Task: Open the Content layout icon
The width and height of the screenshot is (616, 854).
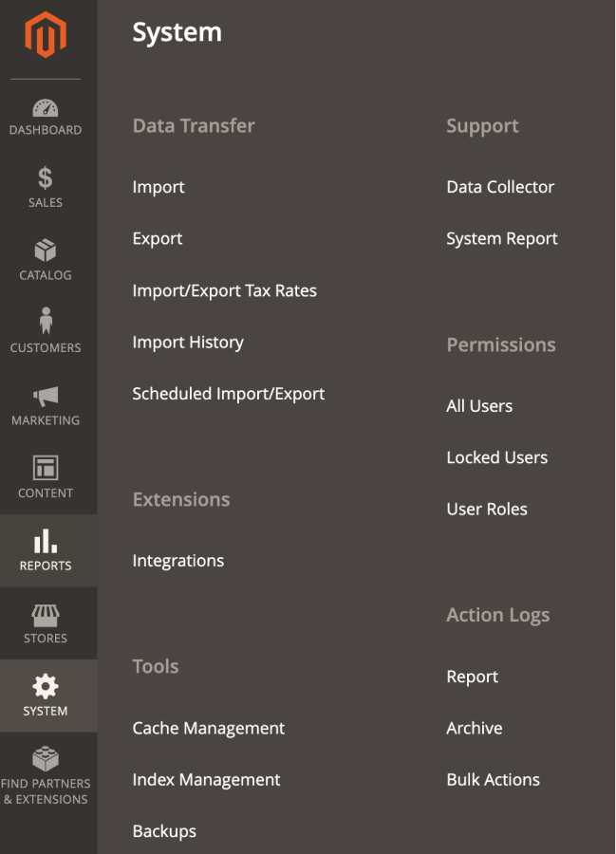Action: (46, 468)
